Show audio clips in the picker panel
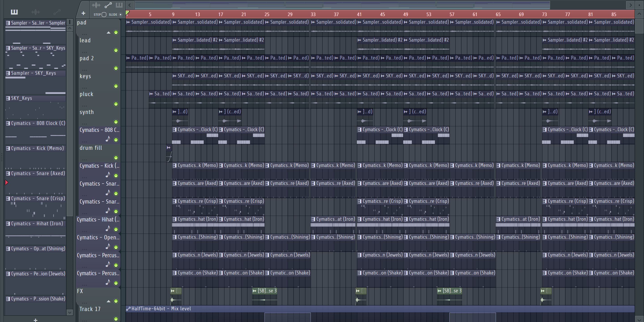Image resolution: width=644 pixels, height=322 pixels. (x=36, y=12)
